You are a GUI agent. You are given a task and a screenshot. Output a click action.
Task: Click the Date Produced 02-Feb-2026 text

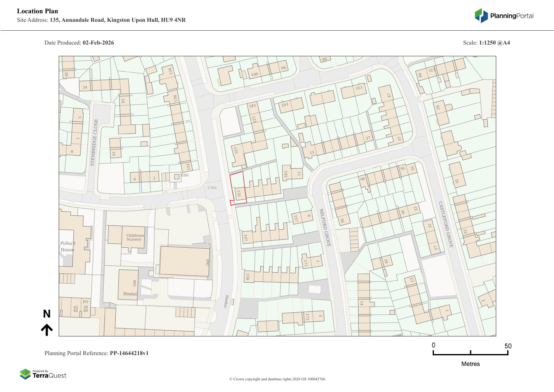point(79,43)
